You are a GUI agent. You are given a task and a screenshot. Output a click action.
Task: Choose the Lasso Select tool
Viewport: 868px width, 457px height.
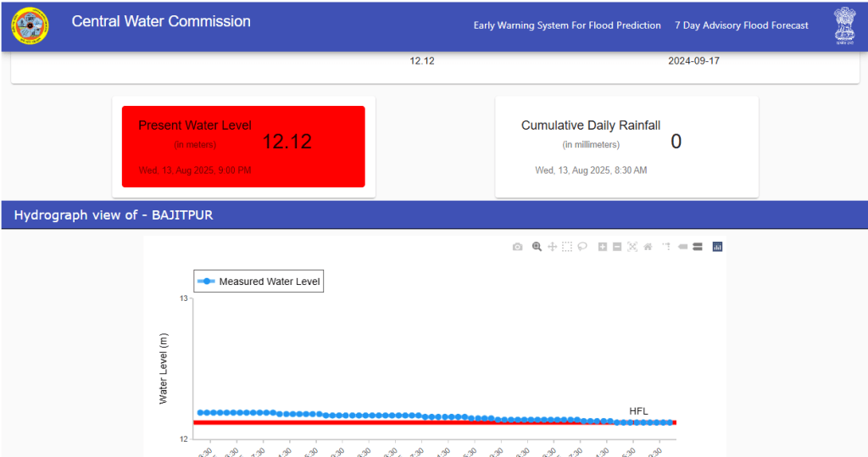point(582,247)
